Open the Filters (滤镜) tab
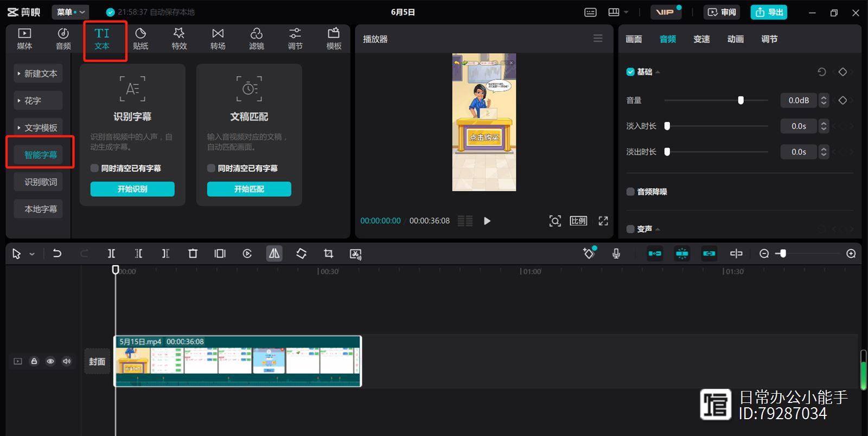Viewport: 868px width, 436px height. click(x=257, y=39)
